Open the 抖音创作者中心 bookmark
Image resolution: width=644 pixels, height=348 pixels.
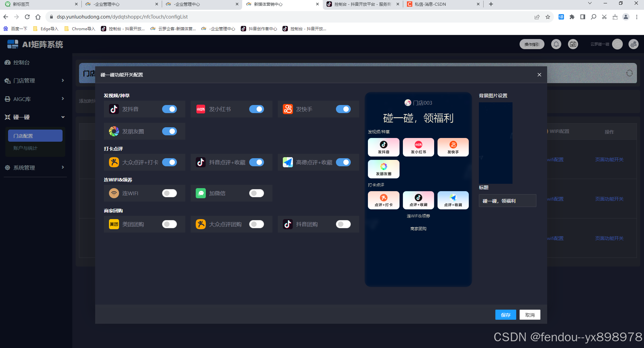point(259,29)
